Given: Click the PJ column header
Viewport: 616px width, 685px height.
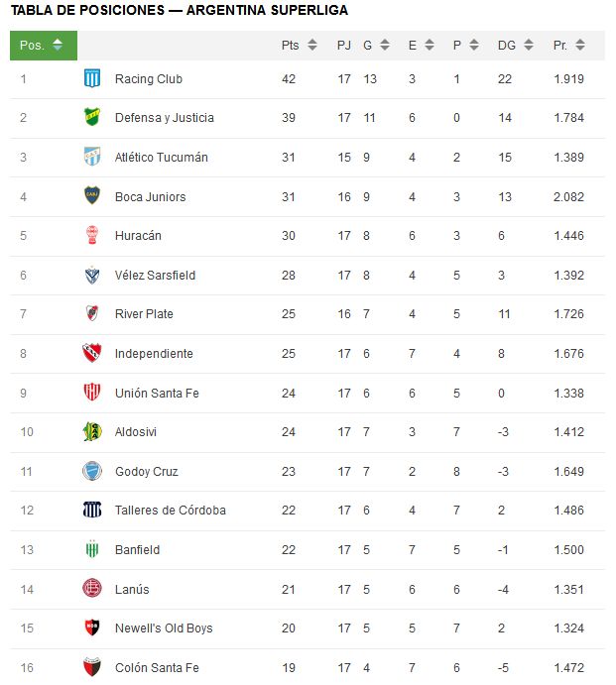Looking at the screenshot, I should [x=344, y=45].
